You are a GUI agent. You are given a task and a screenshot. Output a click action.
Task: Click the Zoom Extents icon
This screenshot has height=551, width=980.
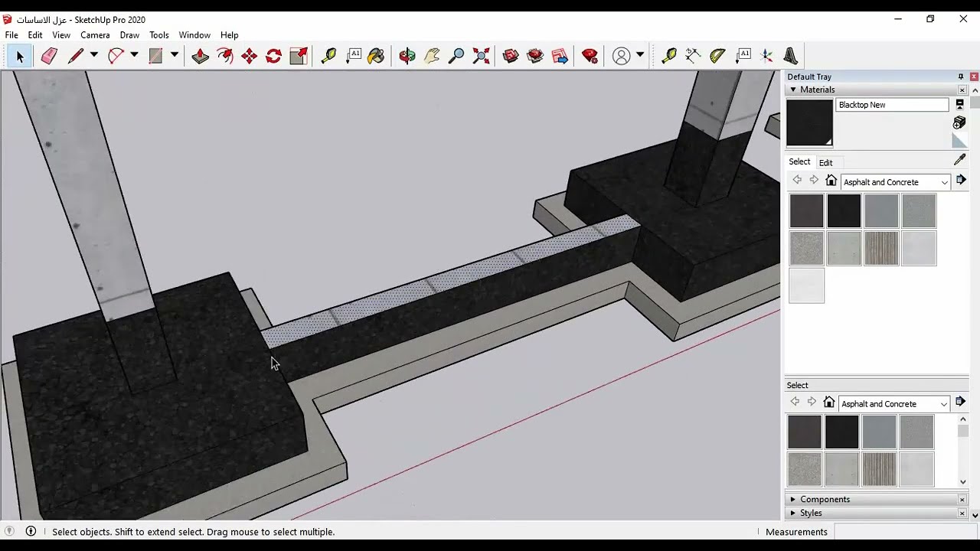click(481, 56)
